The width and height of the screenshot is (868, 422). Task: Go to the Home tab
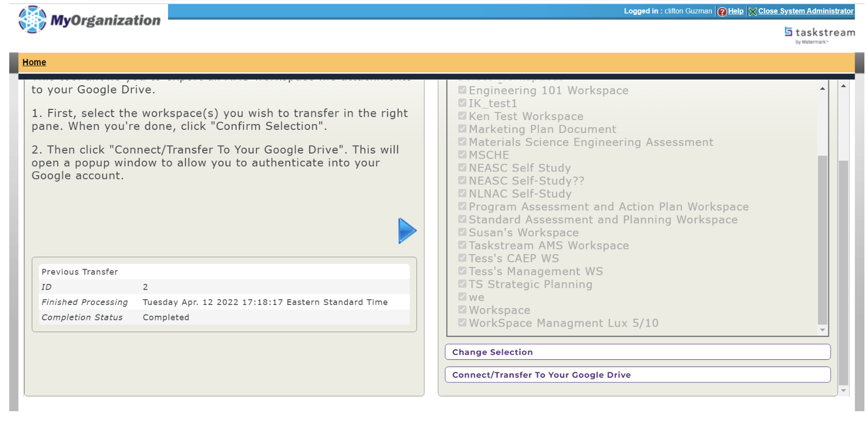click(34, 62)
